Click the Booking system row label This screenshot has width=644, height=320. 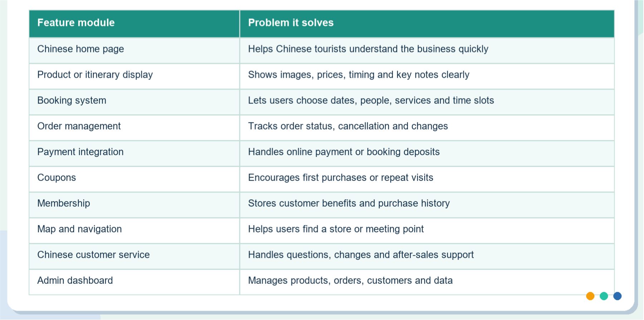72,100
